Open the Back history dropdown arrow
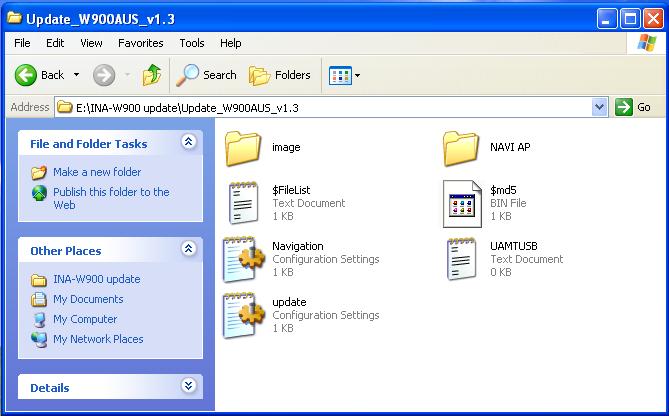This screenshot has height=416, width=669. pos(76,75)
